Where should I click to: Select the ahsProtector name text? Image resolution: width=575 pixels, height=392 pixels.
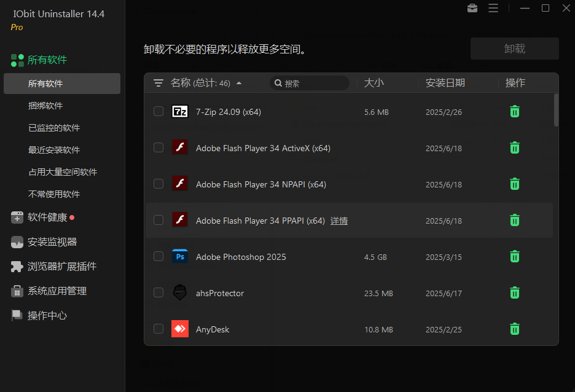click(220, 293)
